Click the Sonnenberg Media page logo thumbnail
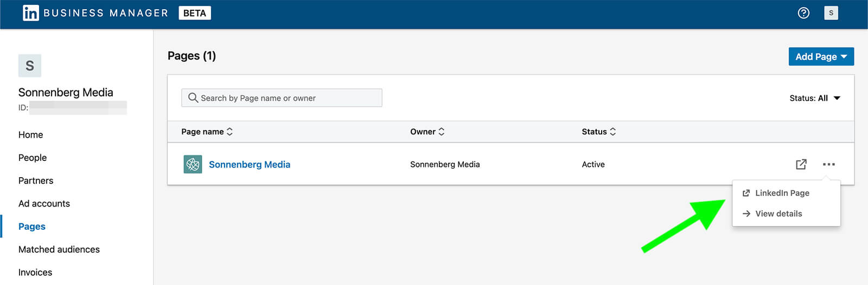 [x=193, y=164]
